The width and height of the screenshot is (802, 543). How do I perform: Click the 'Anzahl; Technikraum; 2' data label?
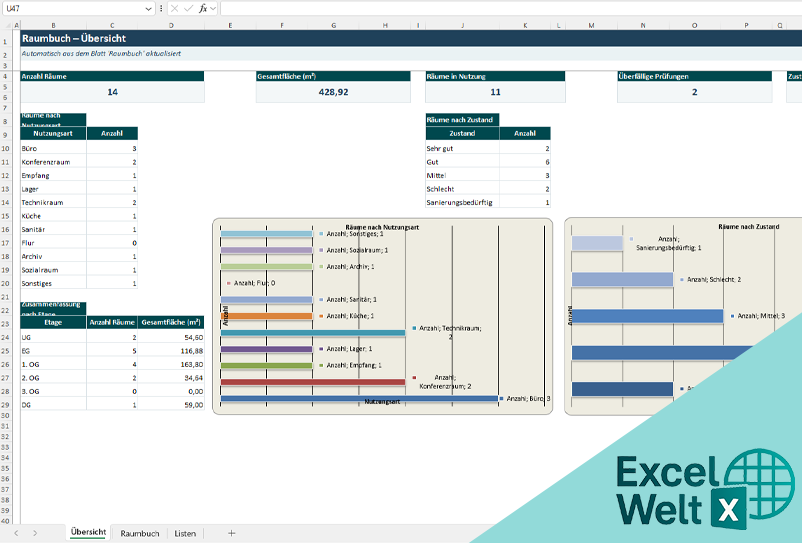click(450, 332)
